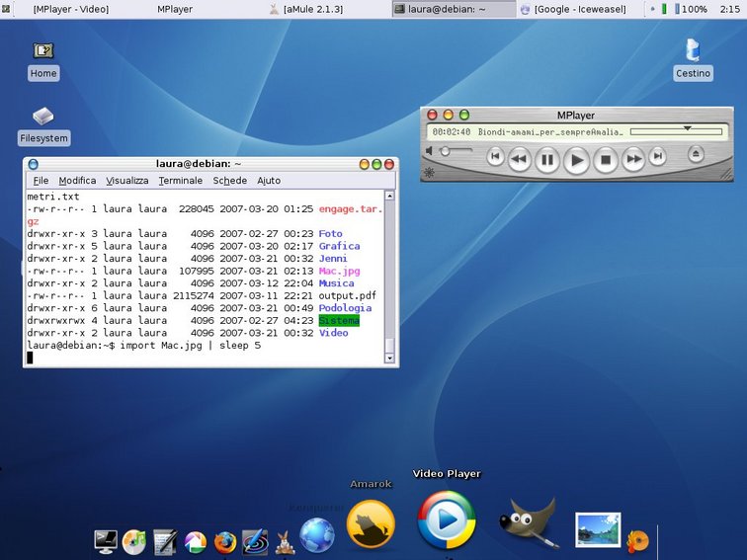747x560 pixels.
Task: Click the Musica directory name in the terminal
Action: point(336,283)
